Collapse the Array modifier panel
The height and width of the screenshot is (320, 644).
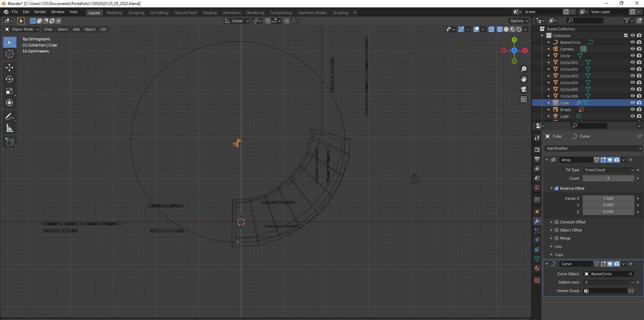pyautogui.click(x=547, y=160)
